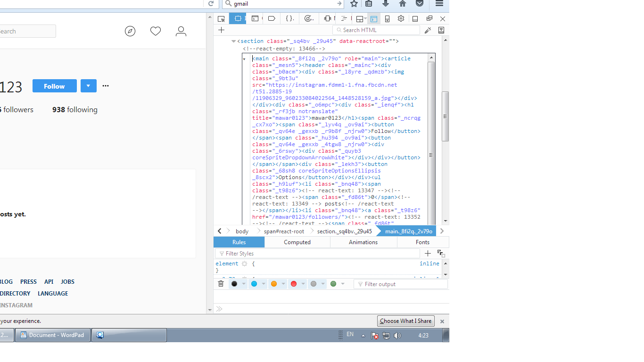Switch to the Rules tab
Screen dimensions: 644x362
tap(239, 242)
